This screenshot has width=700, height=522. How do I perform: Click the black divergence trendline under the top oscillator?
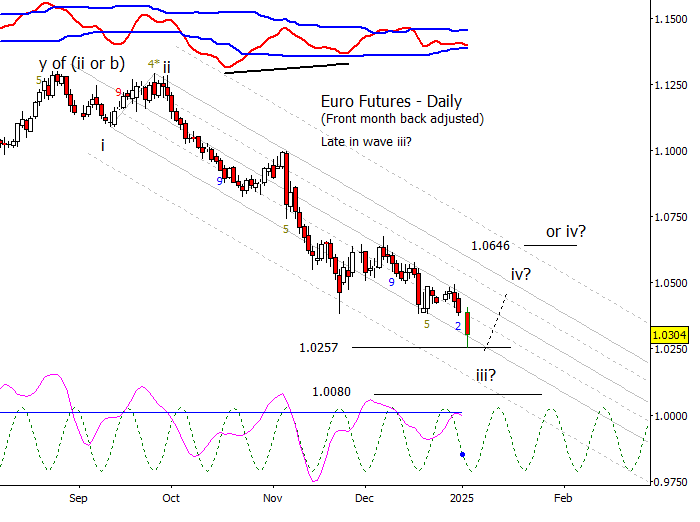pos(286,68)
